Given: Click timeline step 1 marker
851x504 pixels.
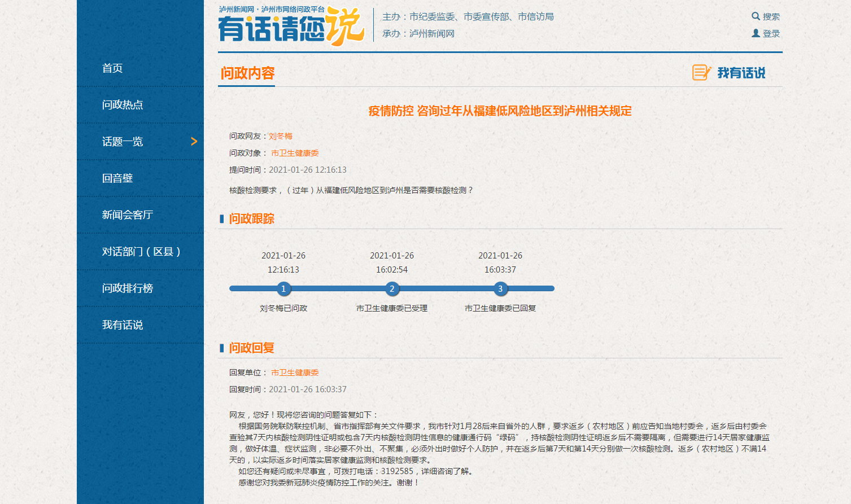Looking at the screenshot, I should (x=283, y=289).
